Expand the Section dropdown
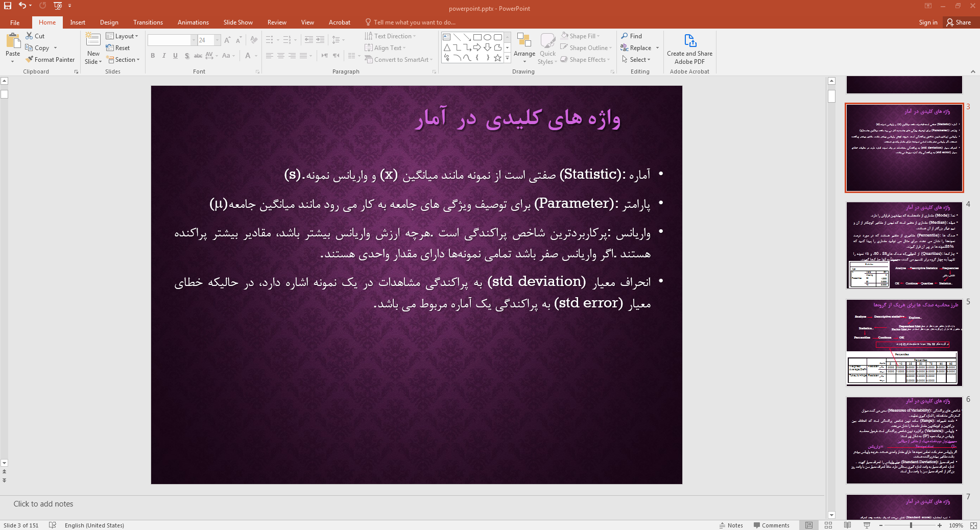Image resolution: width=980 pixels, height=530 pixels. 123,59
